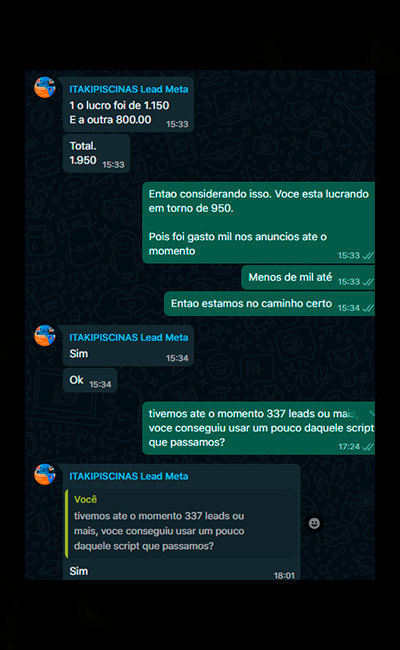Screen dimensions: 400x650
Task: Click the ITAKIPISCINAS Lead Meta name at top
Action: [128, 89]
